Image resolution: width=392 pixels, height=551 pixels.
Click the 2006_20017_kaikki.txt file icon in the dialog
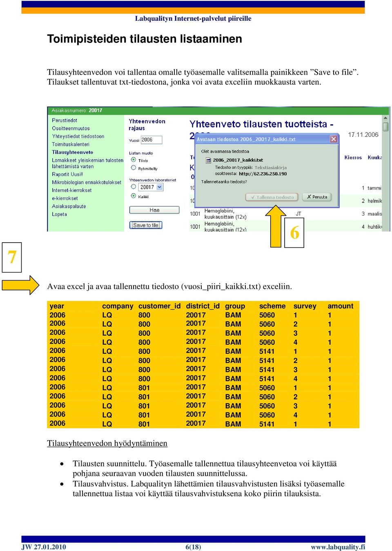click(208, 160)
